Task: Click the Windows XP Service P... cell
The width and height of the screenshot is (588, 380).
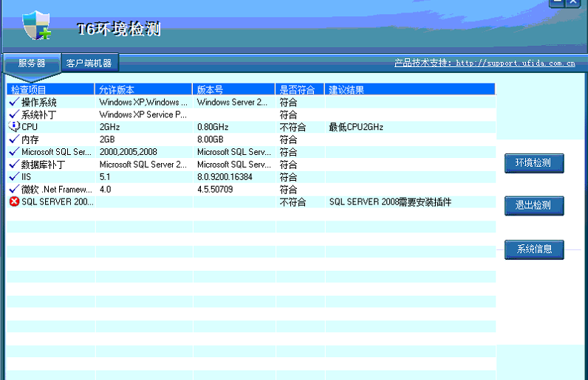Action: tap(143, 114)
